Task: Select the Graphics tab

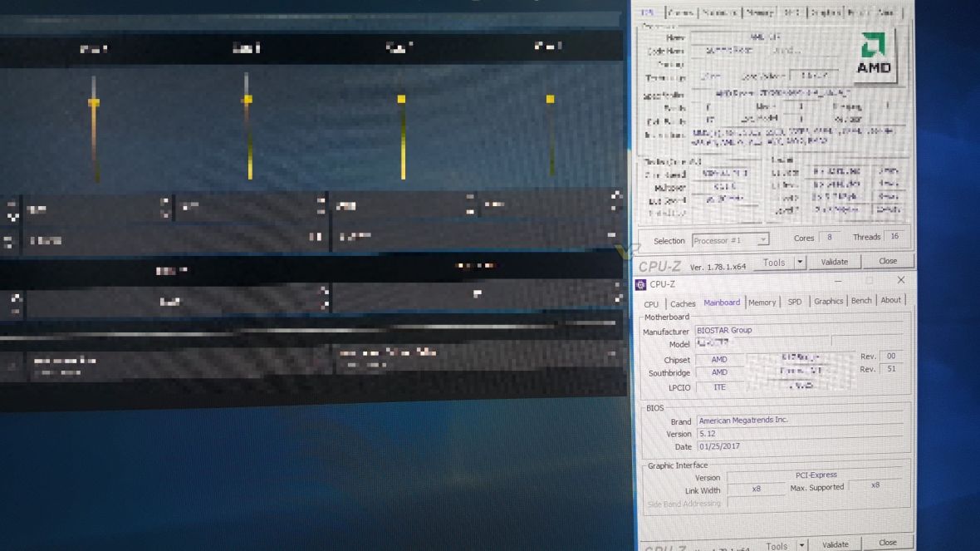Action: tap(827, 303)
